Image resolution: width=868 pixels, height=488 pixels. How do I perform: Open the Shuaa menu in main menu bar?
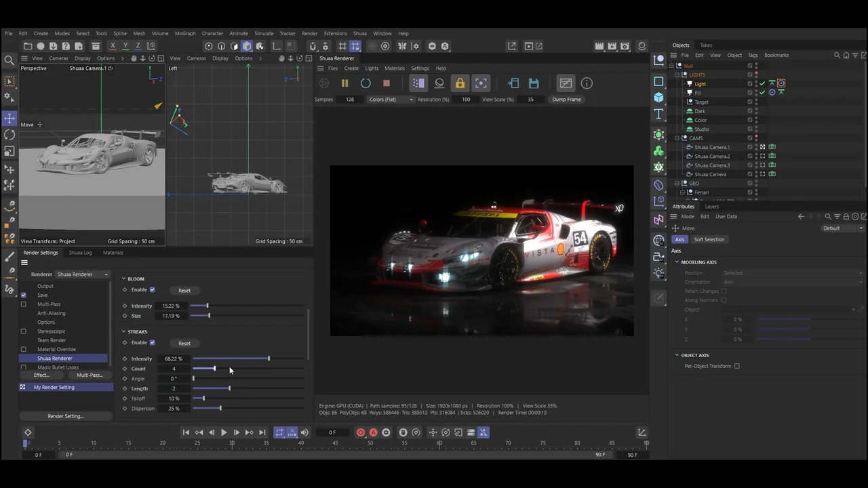point(360,33)
